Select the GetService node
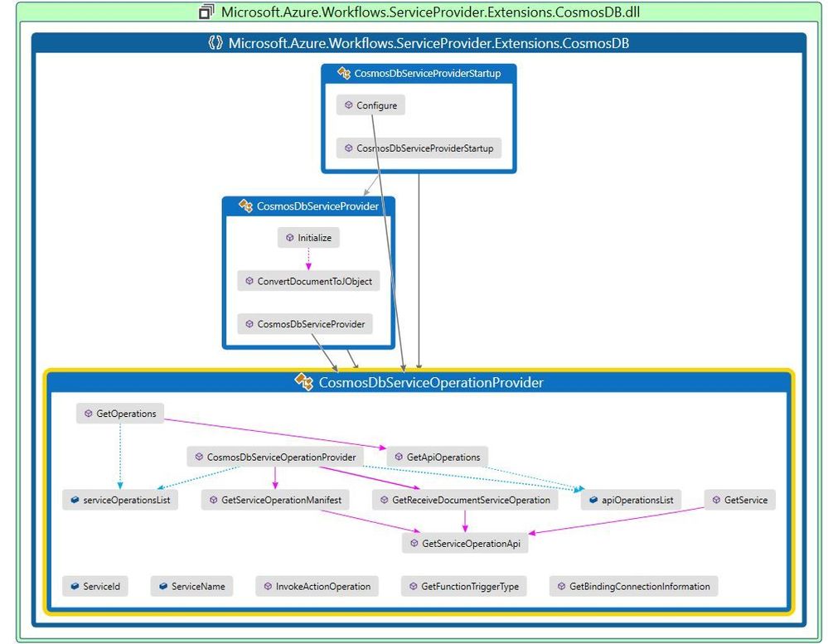The height and width of the screenshot is (644, 828). click(740, 499)
